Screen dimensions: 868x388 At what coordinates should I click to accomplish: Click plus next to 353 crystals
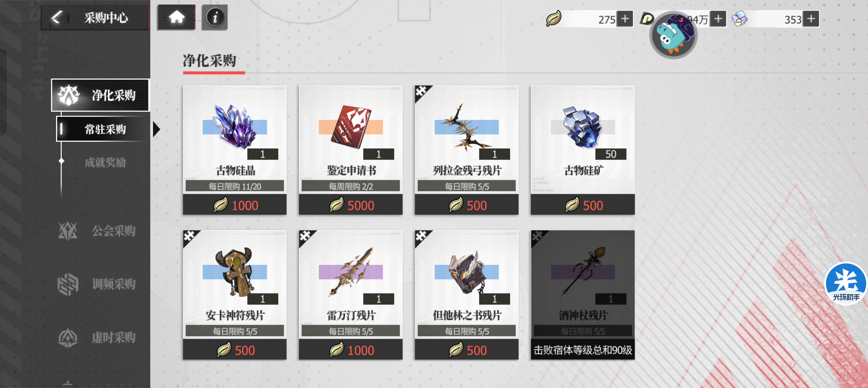[x=811, y=19]
